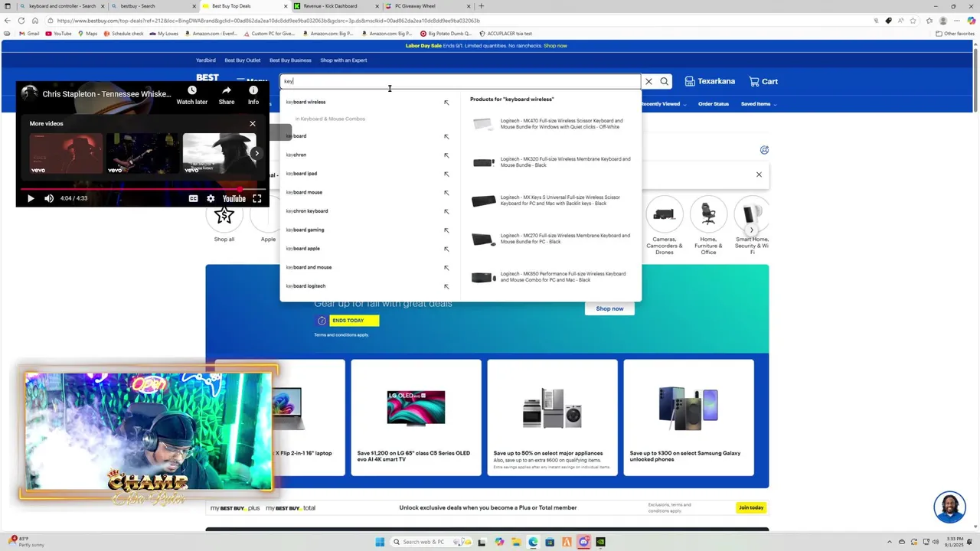
Task: Show video Info in the player
Action: coord(253,95)
